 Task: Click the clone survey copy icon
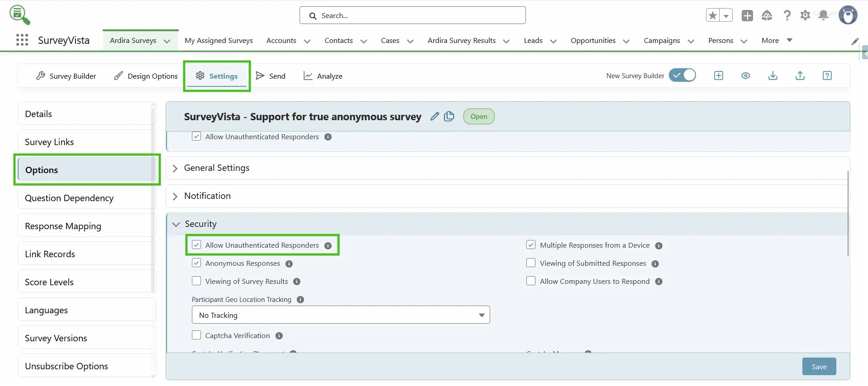coord(449,116)
